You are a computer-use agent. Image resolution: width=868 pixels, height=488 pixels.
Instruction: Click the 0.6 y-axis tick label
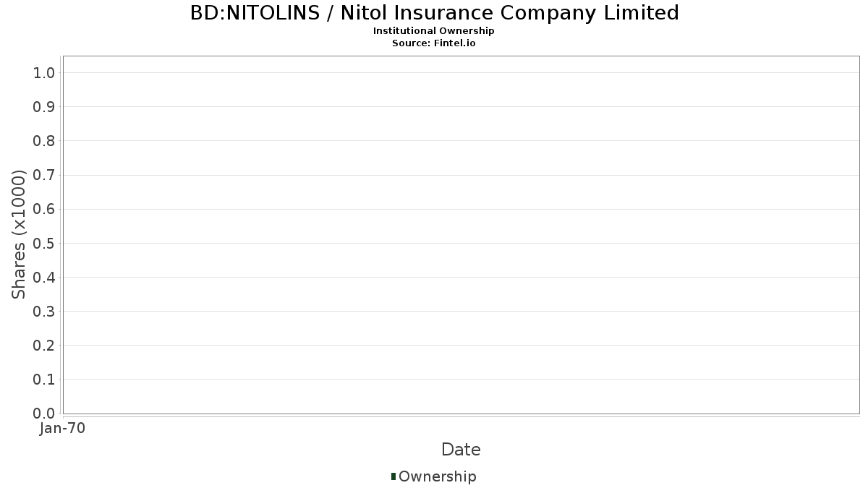point(44,209)
